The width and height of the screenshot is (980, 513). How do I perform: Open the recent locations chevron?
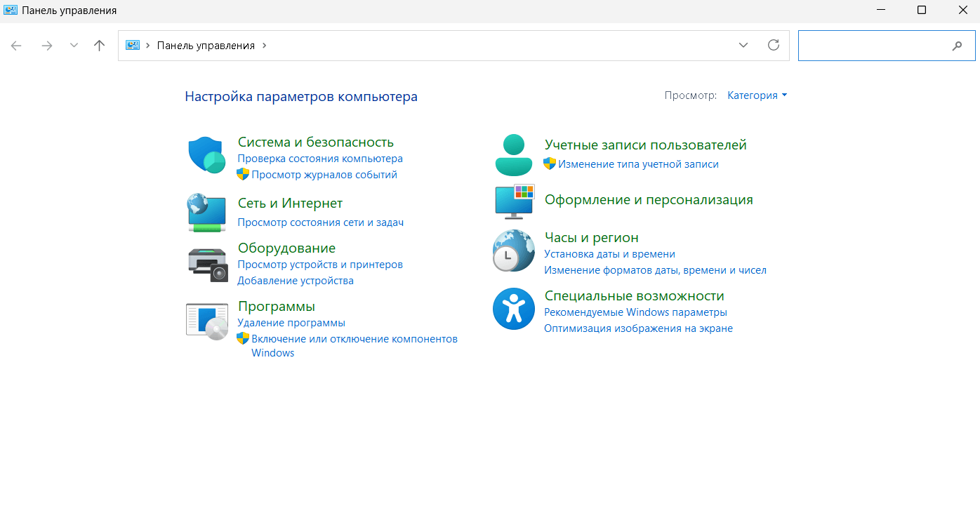click(x=74, y=46)
